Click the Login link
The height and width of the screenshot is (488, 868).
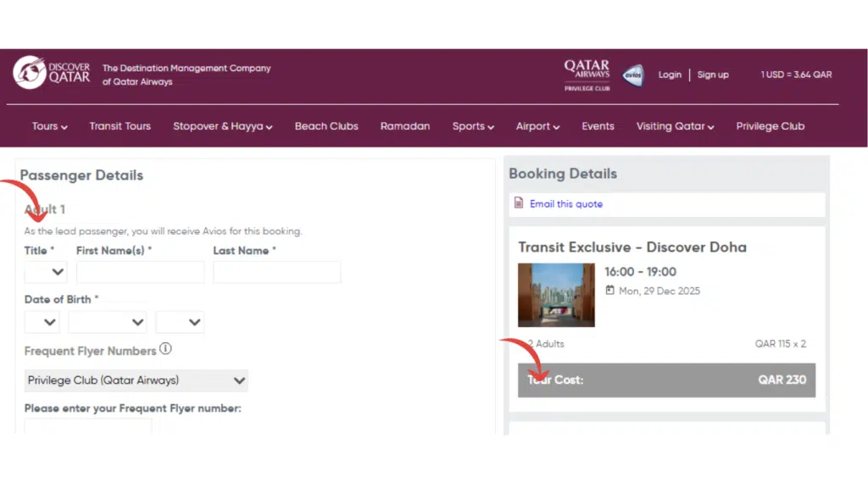click(x=670, y=75)
